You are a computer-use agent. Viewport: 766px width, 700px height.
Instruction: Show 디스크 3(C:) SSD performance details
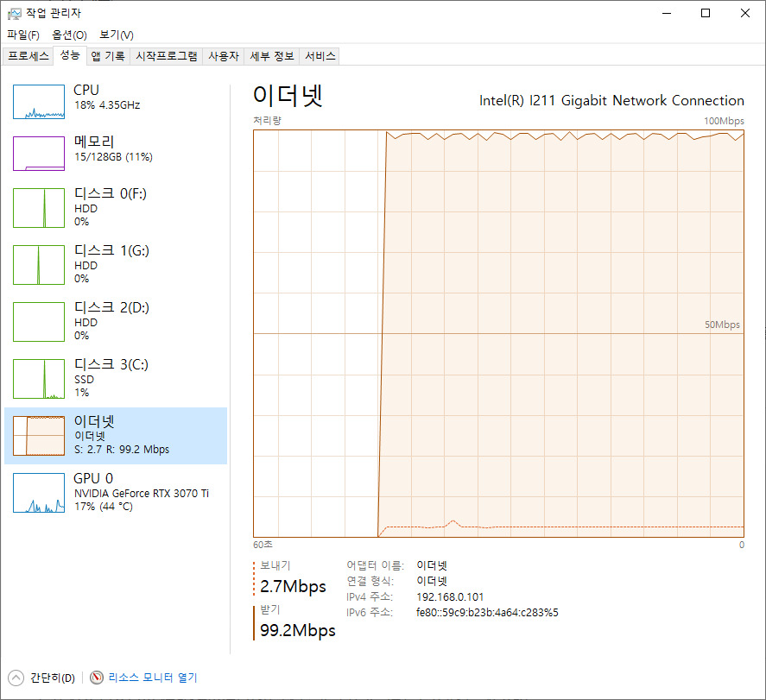39,379
